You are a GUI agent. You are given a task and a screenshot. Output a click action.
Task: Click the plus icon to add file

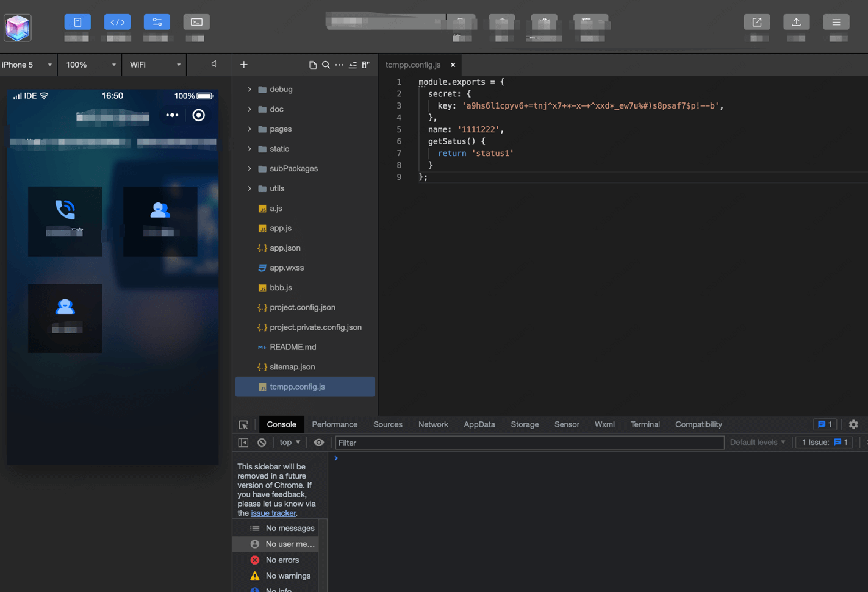tap(244, 65)
